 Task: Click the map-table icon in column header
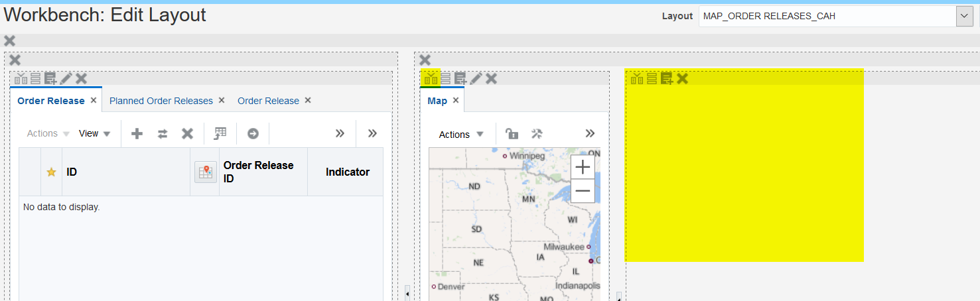point(205,172)
